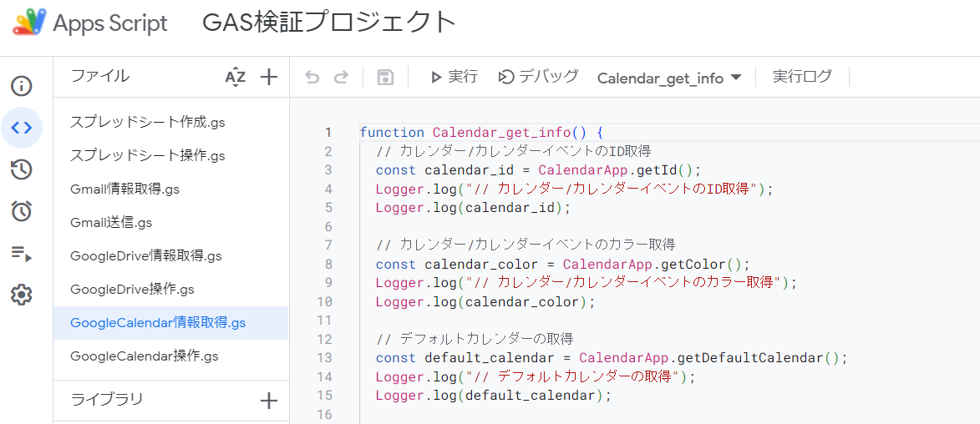Run the script with 実行 button
The image size is (980, 424).
click(x=454, y=78)
